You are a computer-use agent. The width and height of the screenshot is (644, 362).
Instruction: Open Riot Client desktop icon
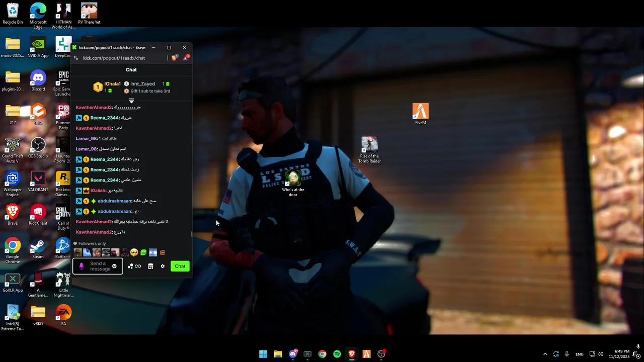tap(38, 215)
